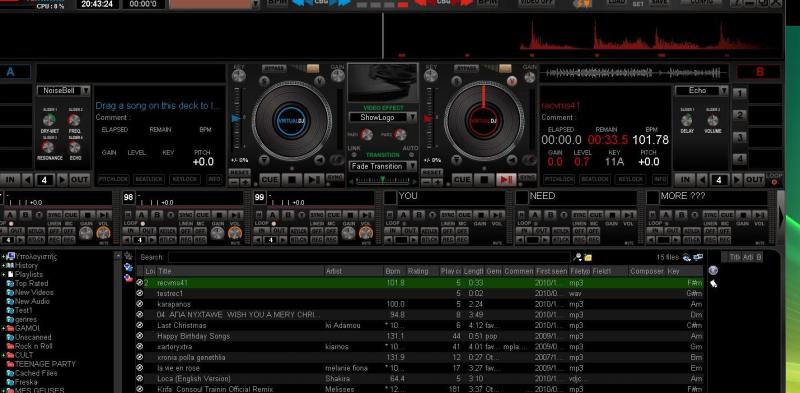Select the TEENAGE PARTY folder

(45, 364)
